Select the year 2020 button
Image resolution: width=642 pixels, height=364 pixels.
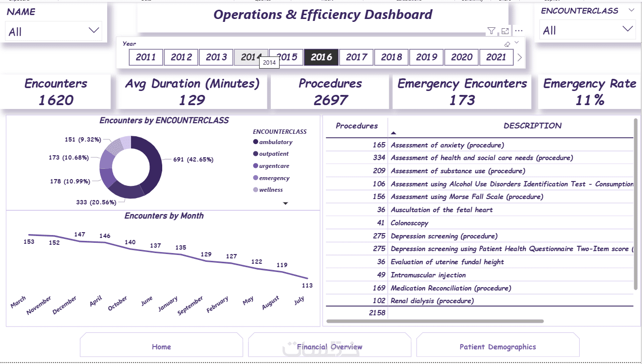coord(462,57)
